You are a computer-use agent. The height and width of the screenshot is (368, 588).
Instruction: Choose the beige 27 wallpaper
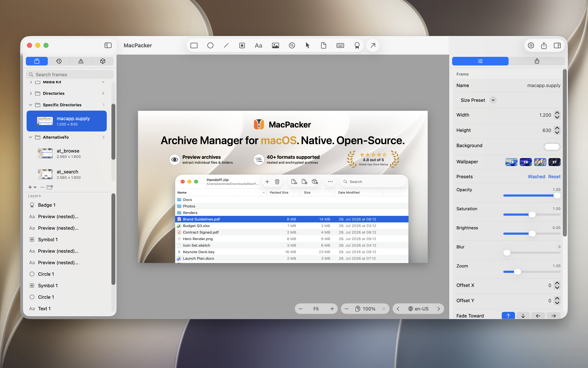[x=540, y=162]
